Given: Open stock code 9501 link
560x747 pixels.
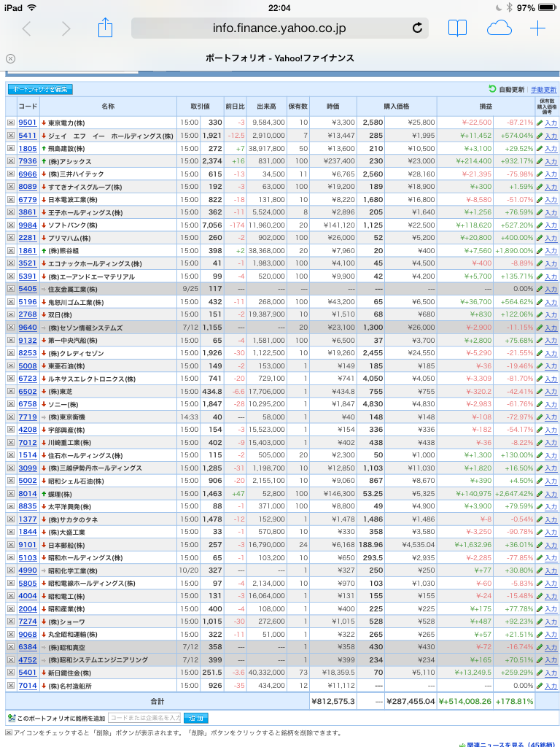Looking at the screenshot, I should point(28,123).
